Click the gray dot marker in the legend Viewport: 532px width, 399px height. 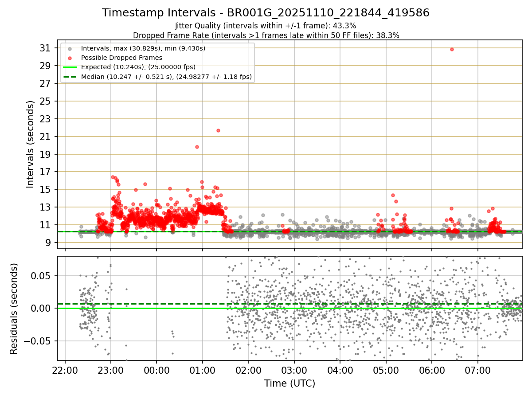pos(70,48)
